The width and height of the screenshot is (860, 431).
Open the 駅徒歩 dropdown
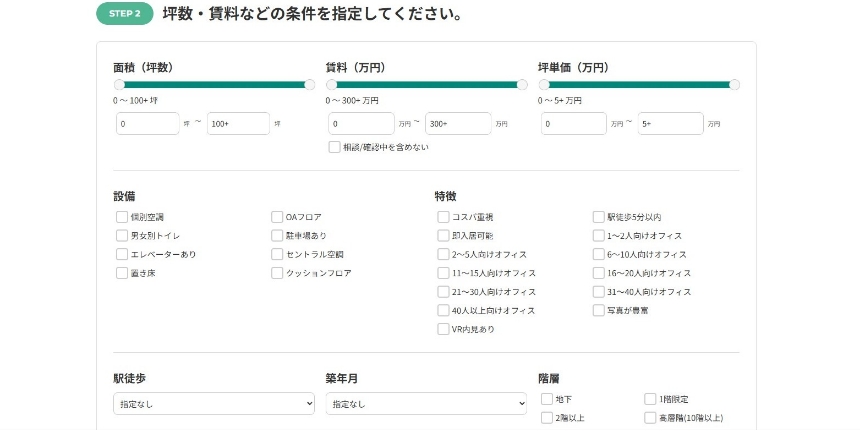click(213, 404)
